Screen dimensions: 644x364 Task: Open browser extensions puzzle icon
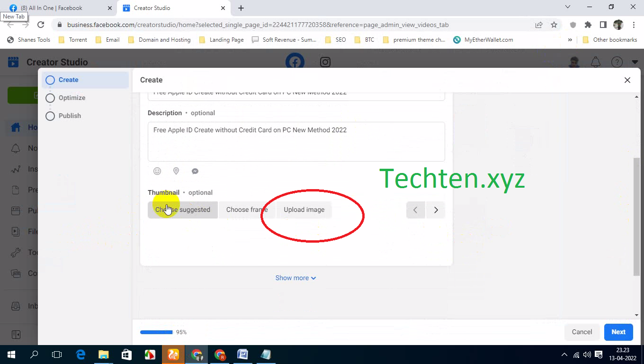coord(588,25)
